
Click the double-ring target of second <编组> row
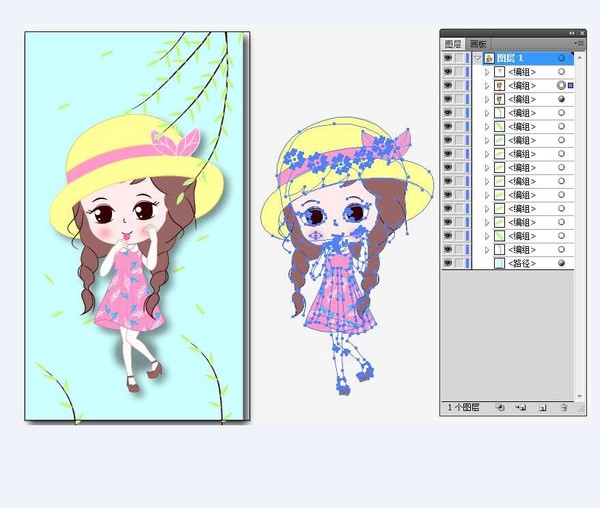(561, 85)
